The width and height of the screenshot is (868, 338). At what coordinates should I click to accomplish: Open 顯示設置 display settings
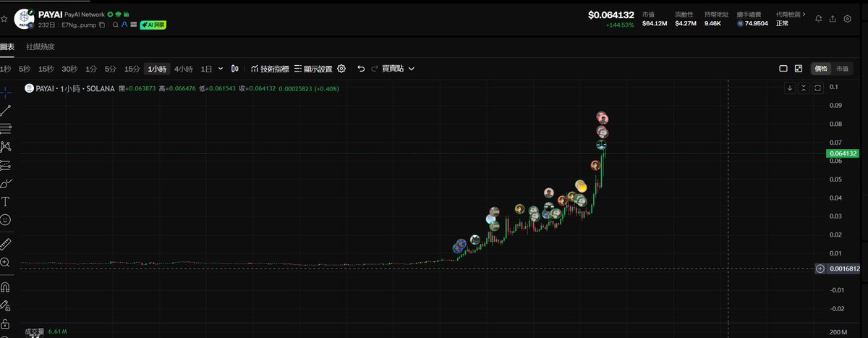click(313, 69)
